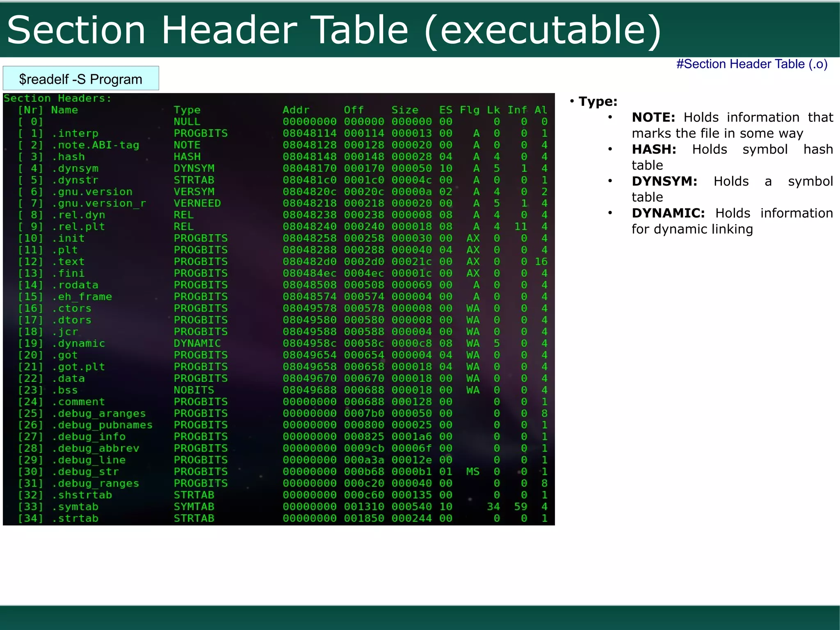Click the DYNSYM: bullet definition
This screenshot has width=840, height=630.
(x=733, y=189)
